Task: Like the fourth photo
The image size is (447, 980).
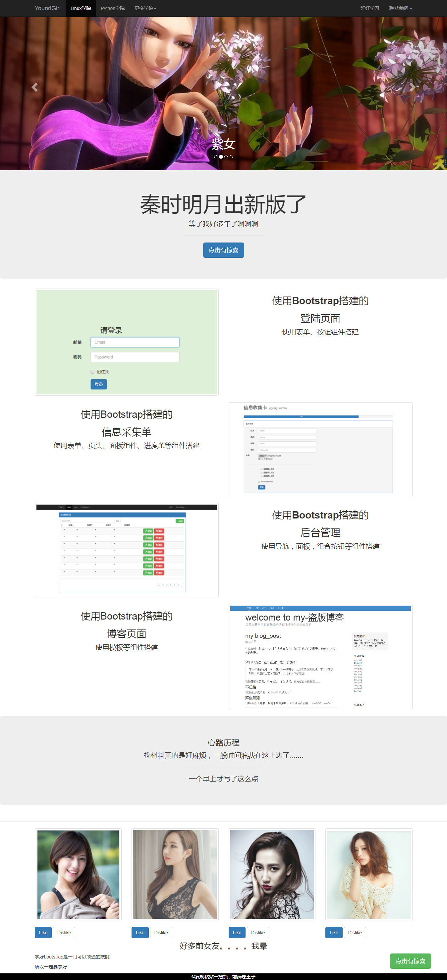Action: point(334,932)
